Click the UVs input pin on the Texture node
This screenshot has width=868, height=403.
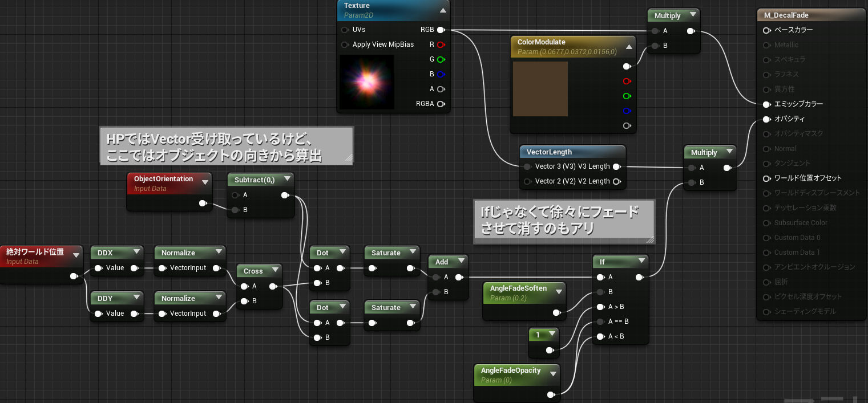tap(345, 30)
